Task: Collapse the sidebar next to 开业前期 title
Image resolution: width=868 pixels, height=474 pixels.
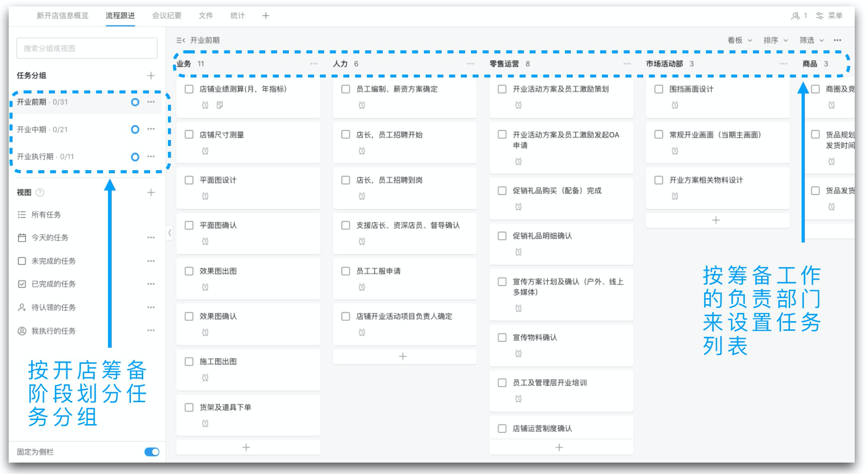Action: 180,40
